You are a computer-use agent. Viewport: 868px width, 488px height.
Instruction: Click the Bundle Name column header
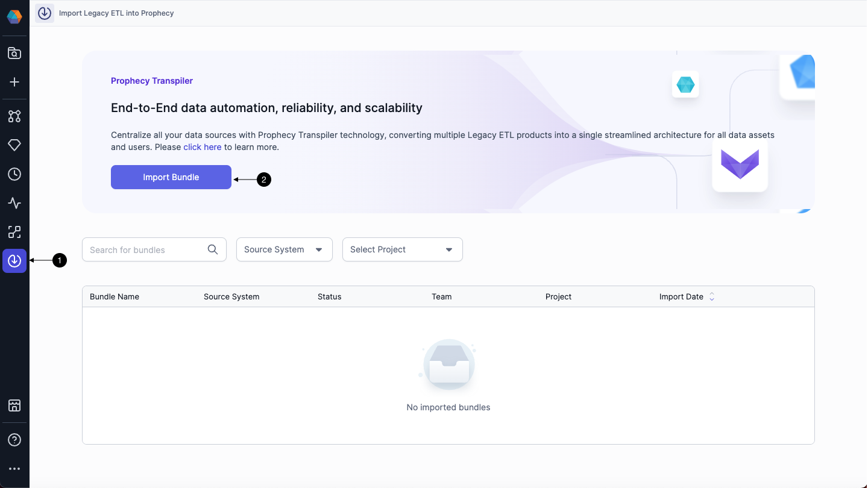(x=115, y=296)
